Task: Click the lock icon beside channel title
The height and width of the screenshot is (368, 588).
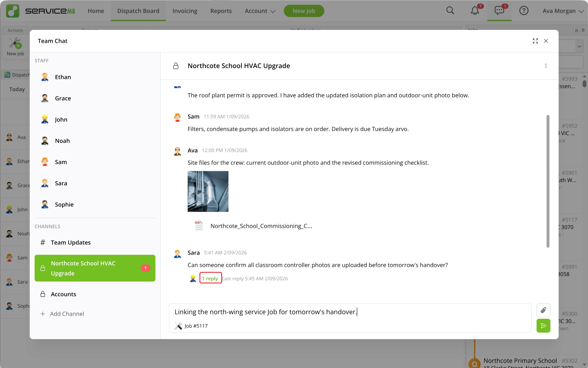Action: pos(175,66)
